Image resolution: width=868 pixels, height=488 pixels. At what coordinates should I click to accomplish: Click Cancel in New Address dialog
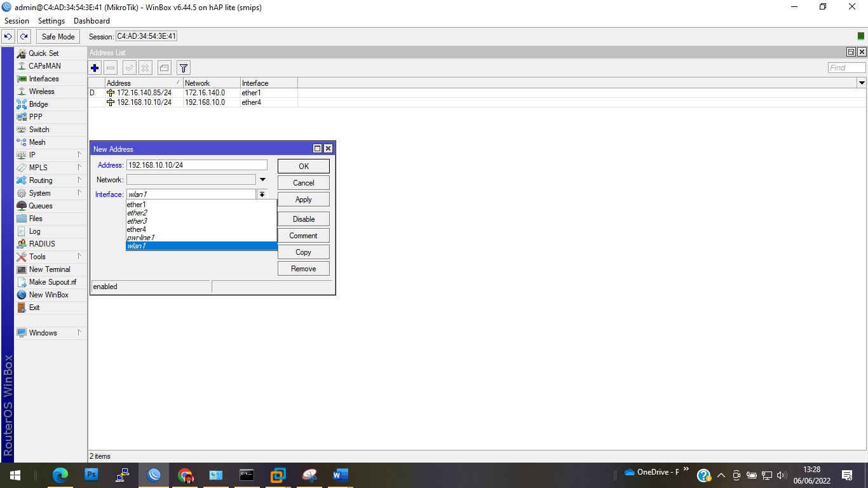pos(304,183)
